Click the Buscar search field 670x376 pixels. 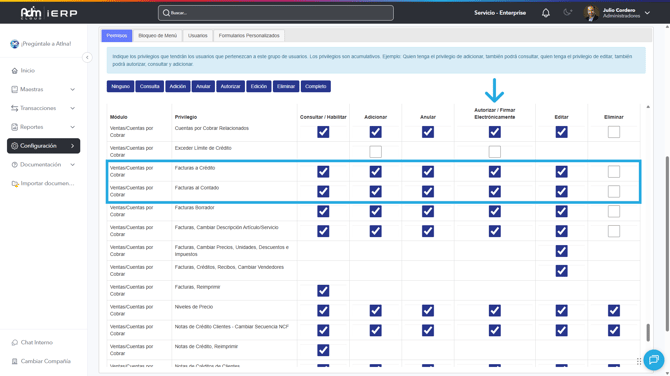pos(276,13)
